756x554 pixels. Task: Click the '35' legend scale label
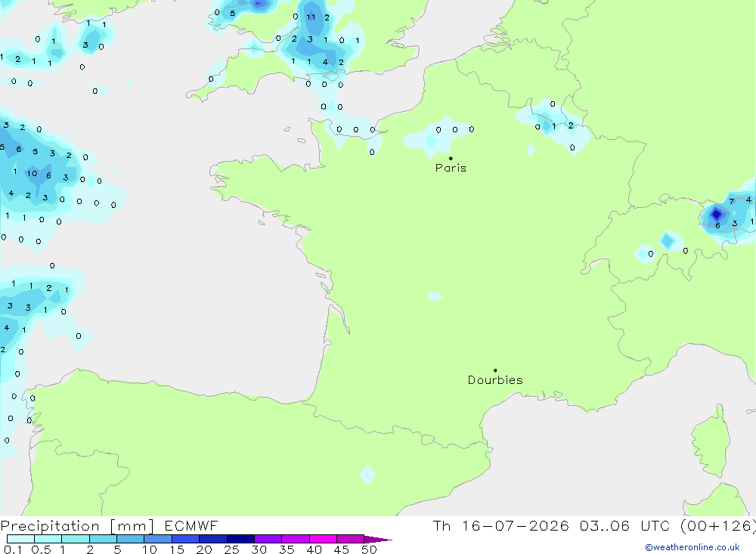click(x=287, y=549)
